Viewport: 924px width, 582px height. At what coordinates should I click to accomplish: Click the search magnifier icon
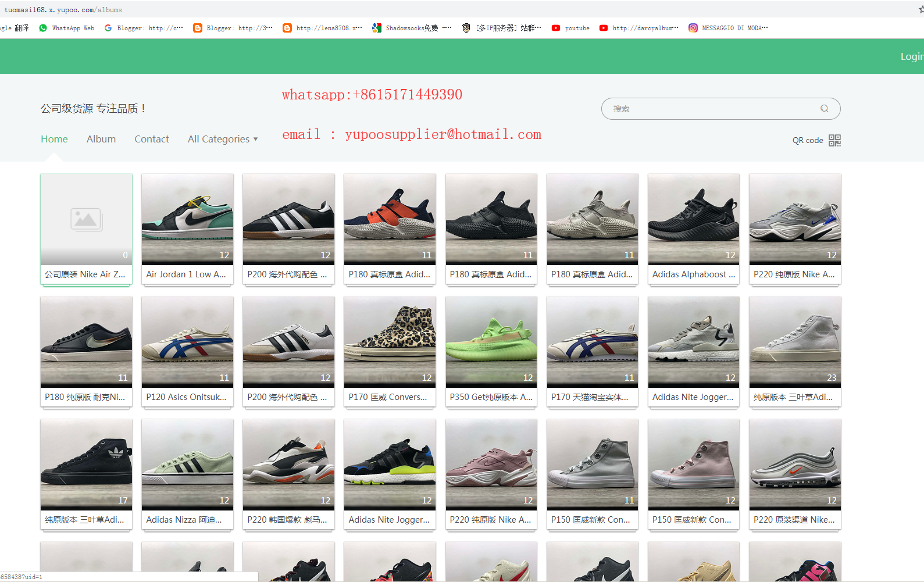(825, 109)
